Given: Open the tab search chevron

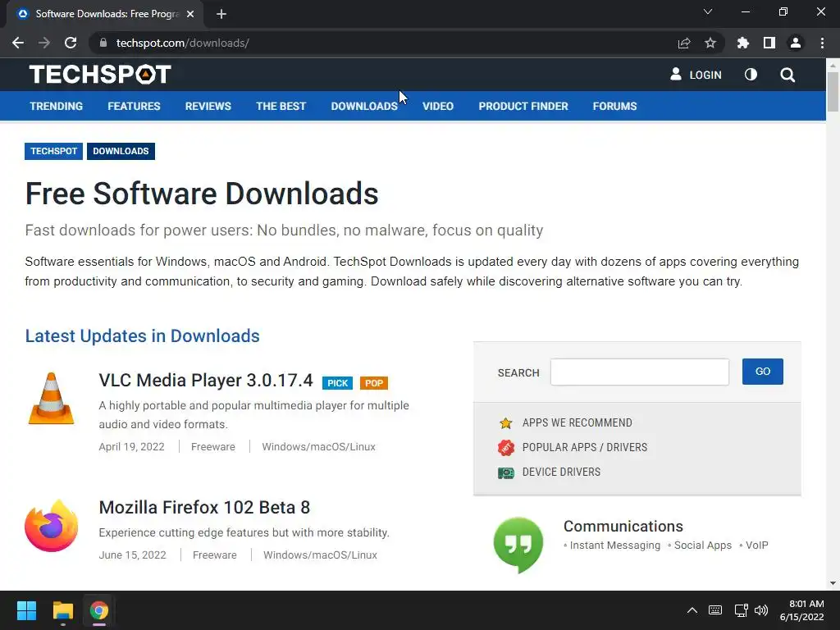Looking at the screenshot, I should point(708,11).
